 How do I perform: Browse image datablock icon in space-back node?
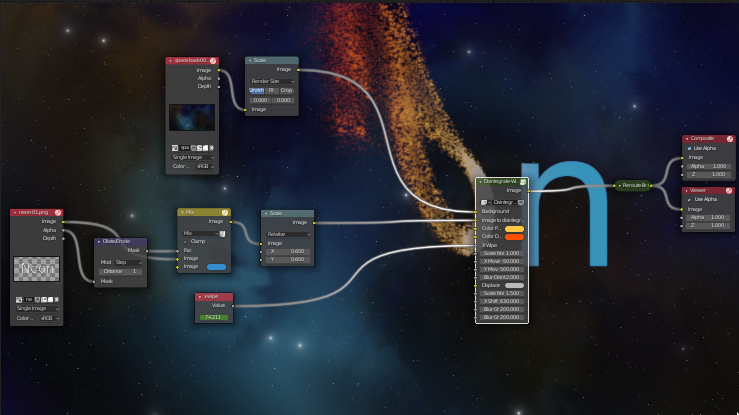coord(175,148)
